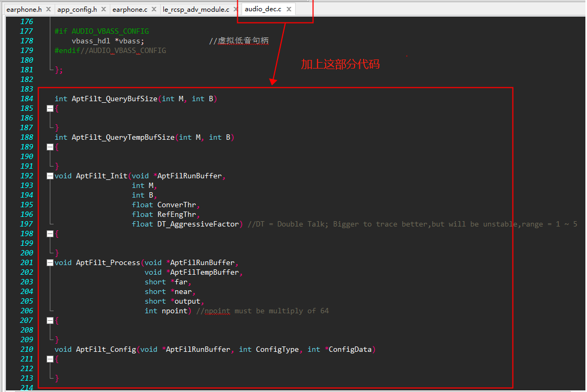The image size is (587, 392).
Task: Place cursor on AptFilt_Process function name
Action: pyautogui.click(x=108, y=263)
